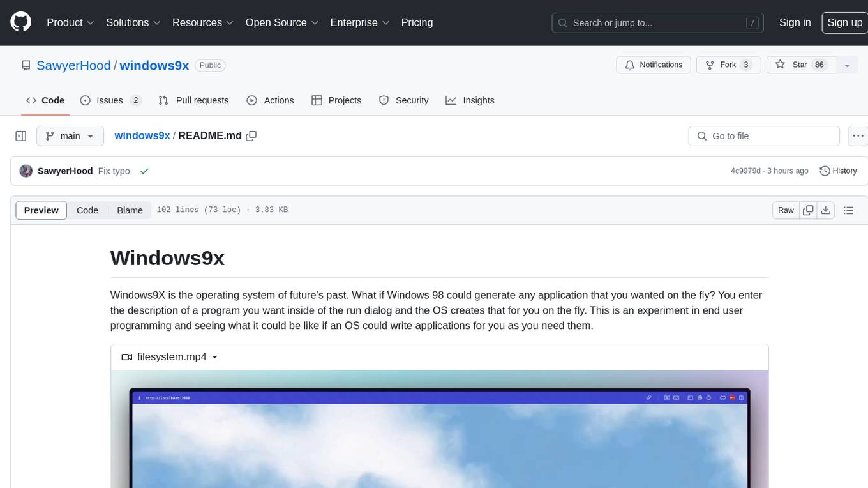Image resolution: width=868 pixels, height=488 pixels.
Task: Open the more file actions menu
Action: [858, 136]
